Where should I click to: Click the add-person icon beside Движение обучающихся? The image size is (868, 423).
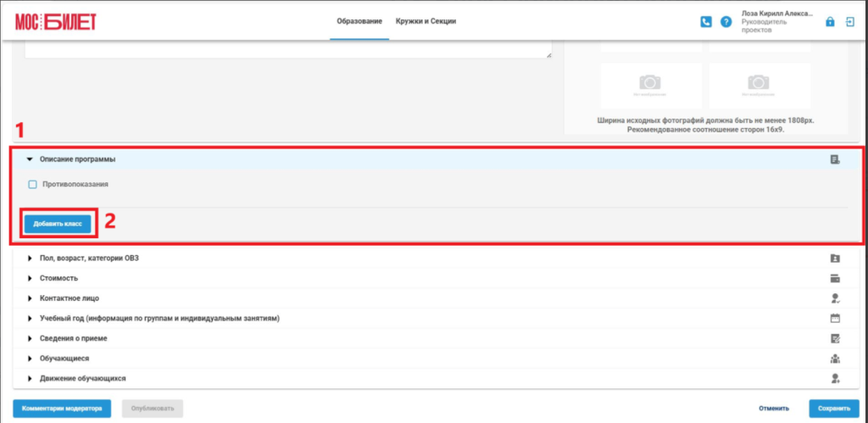click(835, 379)
